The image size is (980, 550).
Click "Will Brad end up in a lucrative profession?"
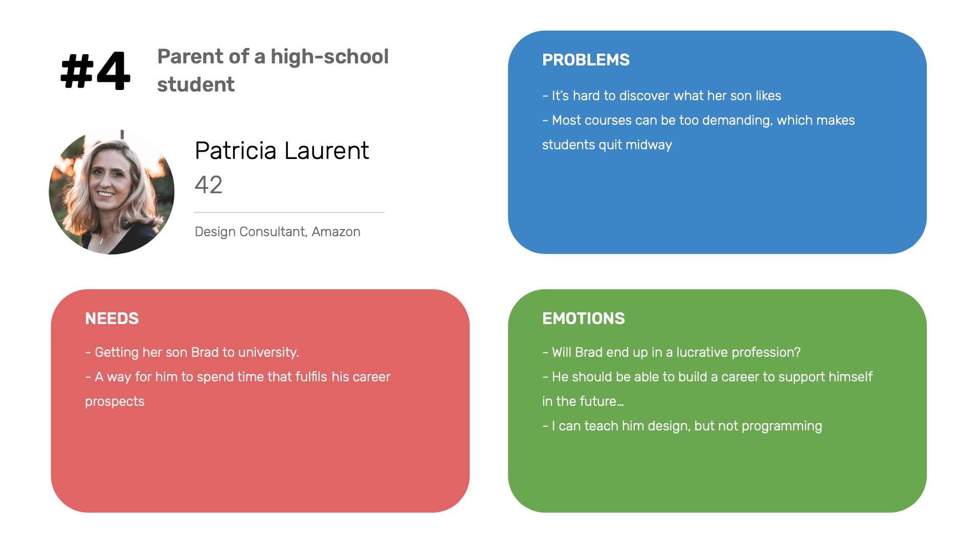point(671,353)
